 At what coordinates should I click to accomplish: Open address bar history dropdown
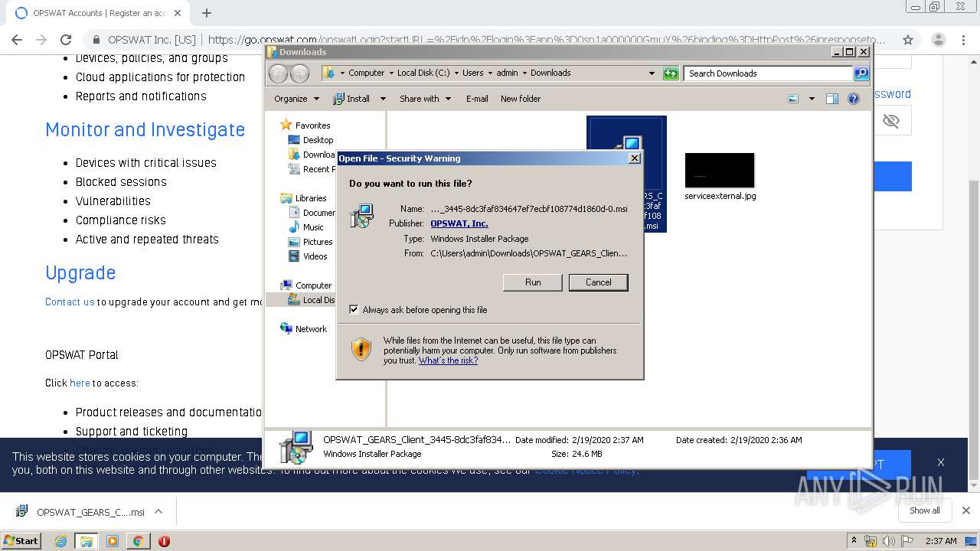(x=652, y=73)
